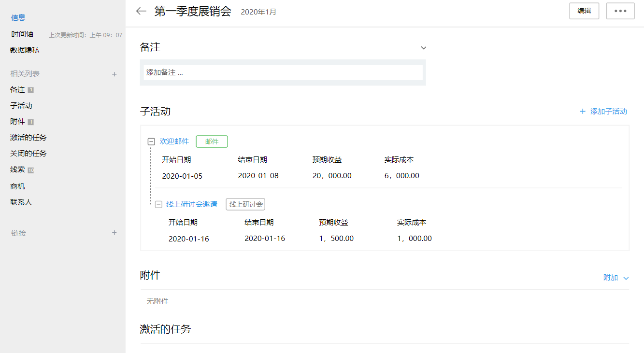644x353 pixels.
Task: Click the 添加备注 input field
Action: [x=283, y=72]
